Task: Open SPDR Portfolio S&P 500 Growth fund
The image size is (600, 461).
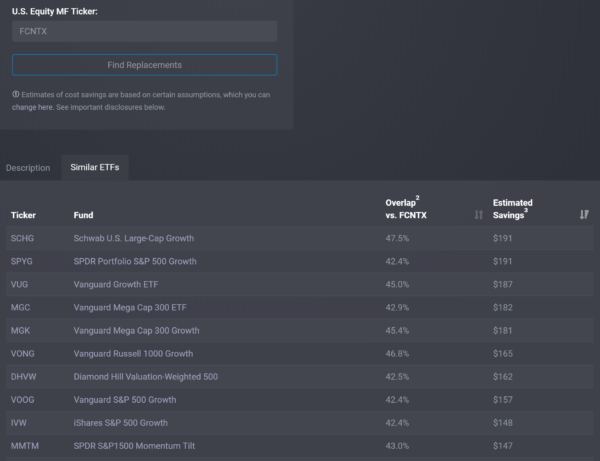Action: (135, 261)
